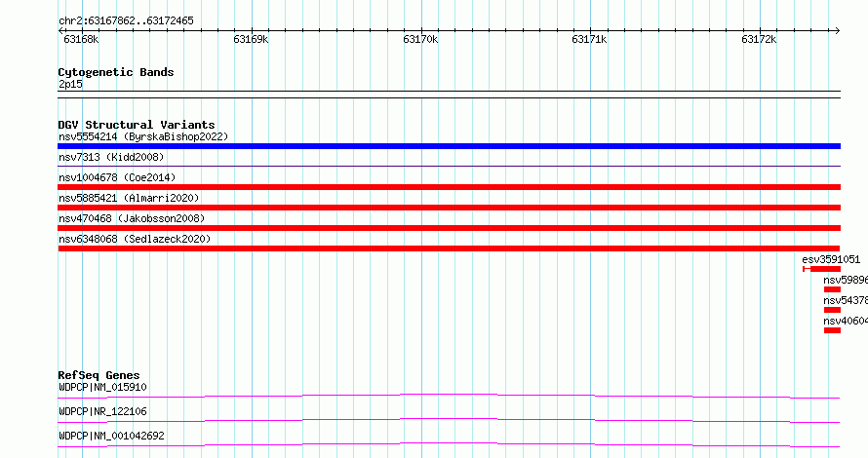Open nsv470468 (Jakobsson2008) variant label
The height and width of the screenshot is (458, 868).
(132, 218)
